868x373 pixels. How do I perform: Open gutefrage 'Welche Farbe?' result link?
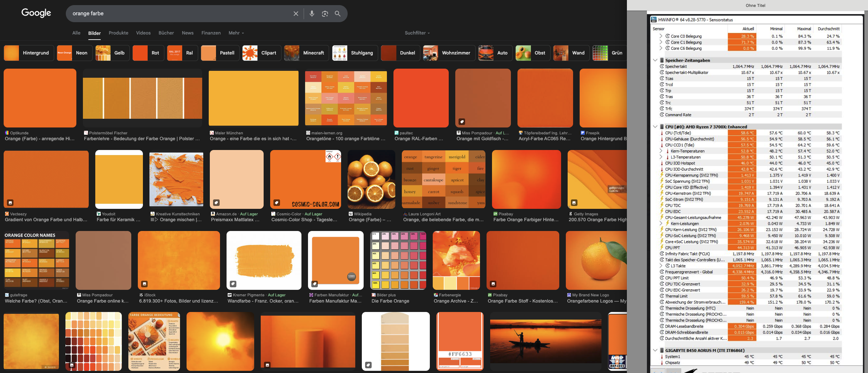(x=36, y=301)
